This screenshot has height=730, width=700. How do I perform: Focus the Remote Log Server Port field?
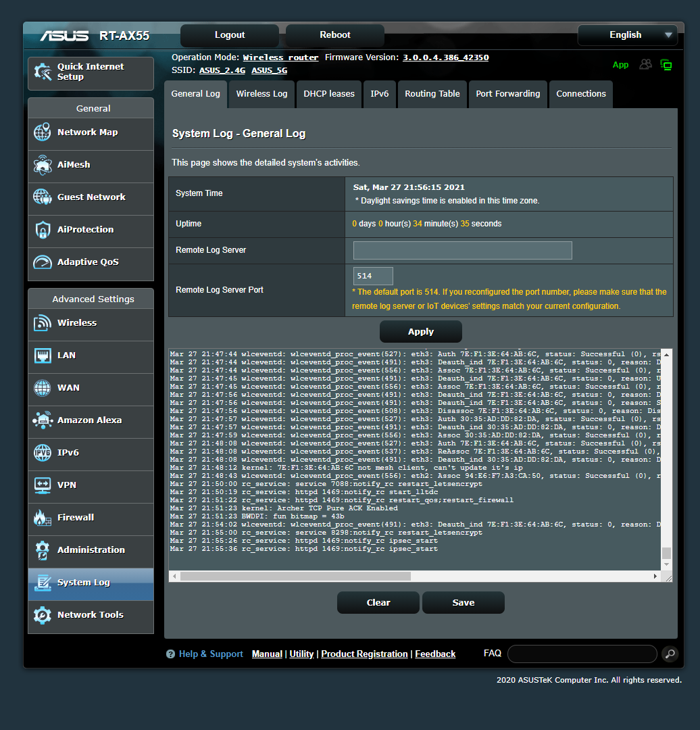point(373,276)
